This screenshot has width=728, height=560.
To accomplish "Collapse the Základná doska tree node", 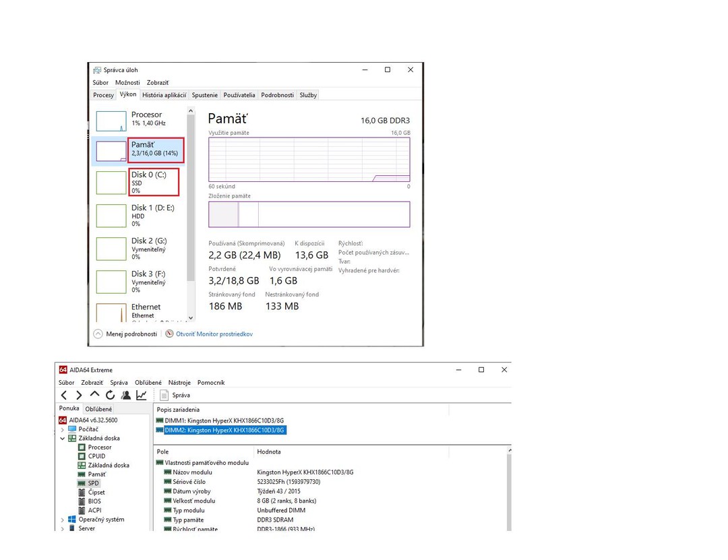I will [x=63, y=438].
